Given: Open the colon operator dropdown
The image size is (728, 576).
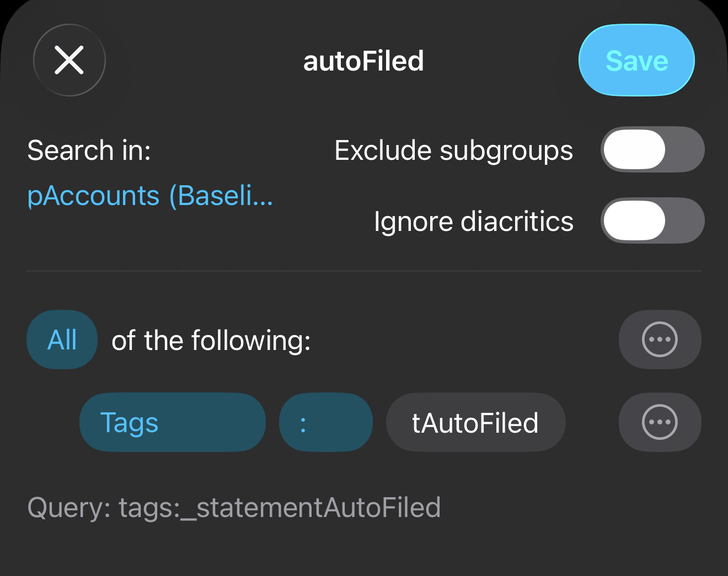Looking at the screenshot, I should click(x=325, y=423).
